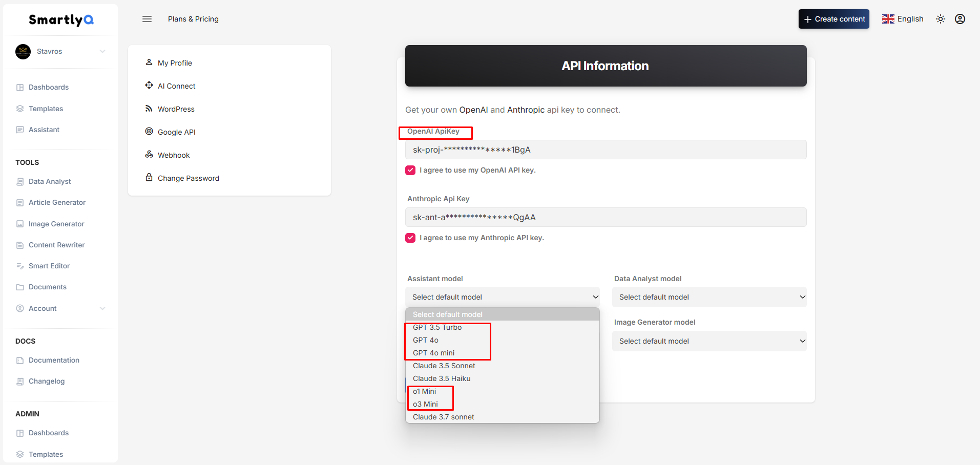Click the API Information heading
The width and height of the screenshot is (980, 465).
tap(605, 66)
